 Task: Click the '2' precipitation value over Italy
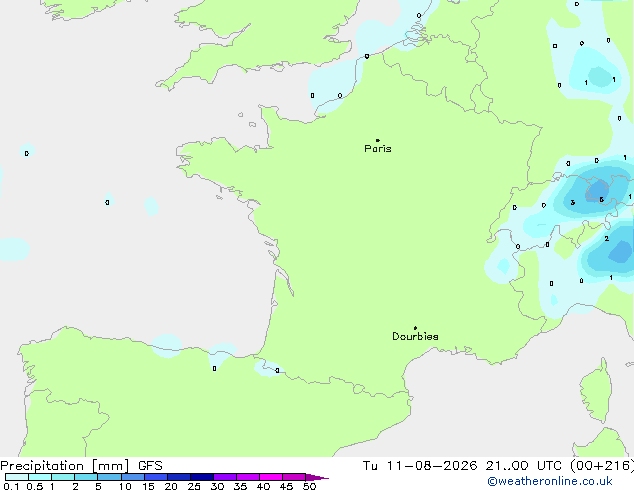607,239
